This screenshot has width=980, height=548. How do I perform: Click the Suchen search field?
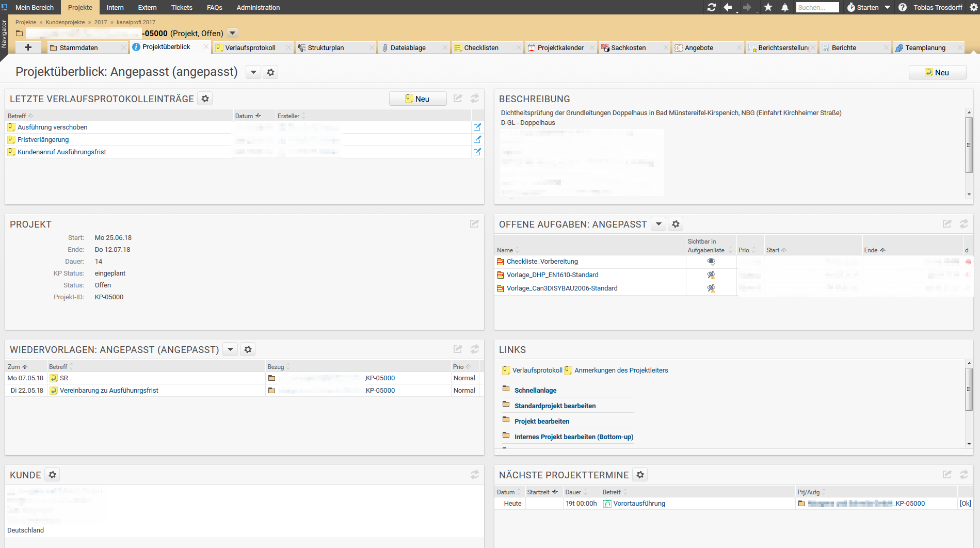point(817,7)
